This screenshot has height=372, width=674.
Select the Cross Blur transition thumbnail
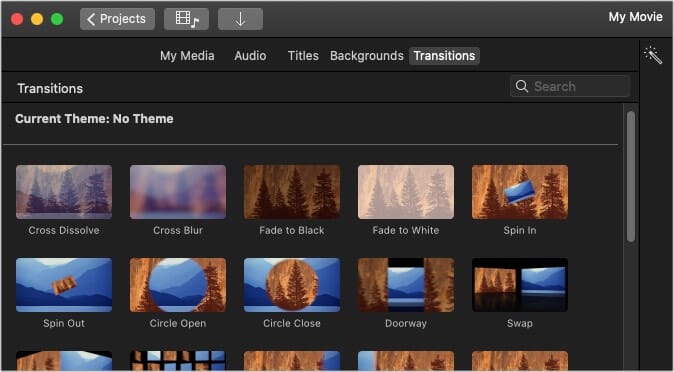click(x=178, y=192)
